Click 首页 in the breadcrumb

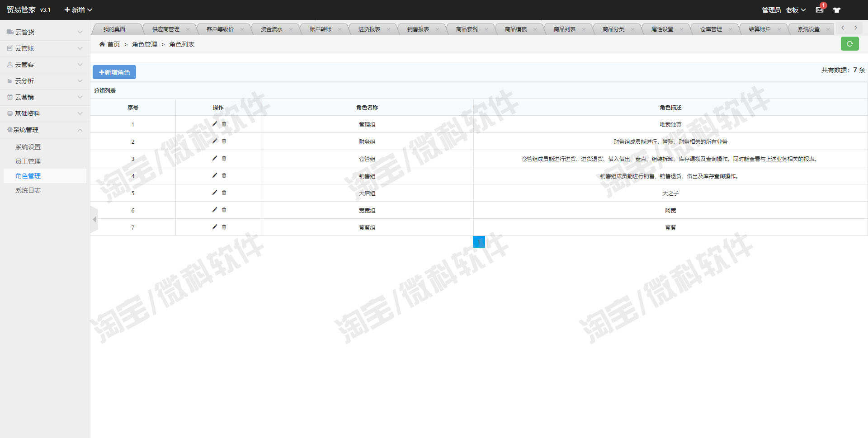113,44
